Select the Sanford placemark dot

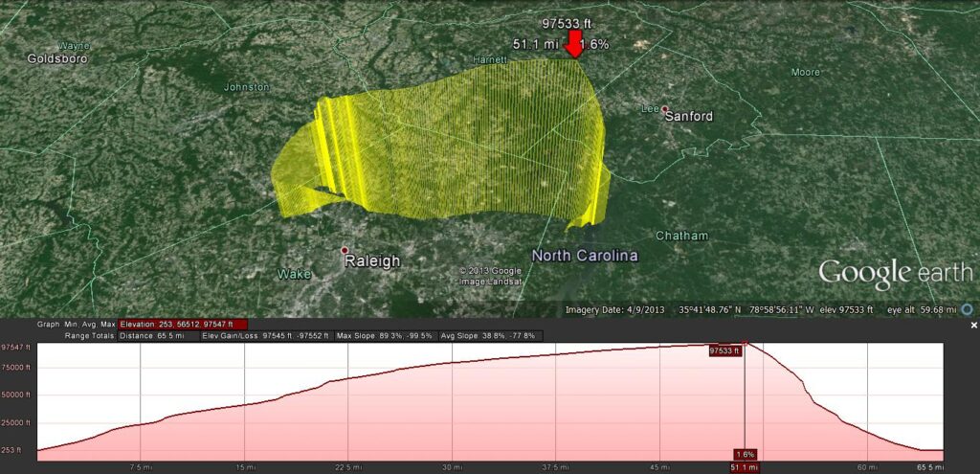(x=665, y=109)
